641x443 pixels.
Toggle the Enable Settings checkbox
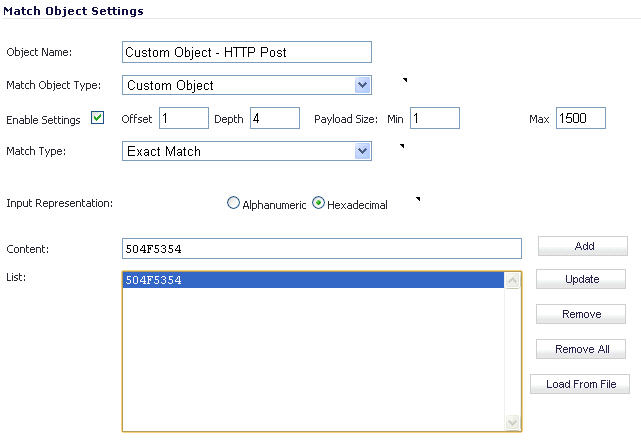(x=97, y=118)
